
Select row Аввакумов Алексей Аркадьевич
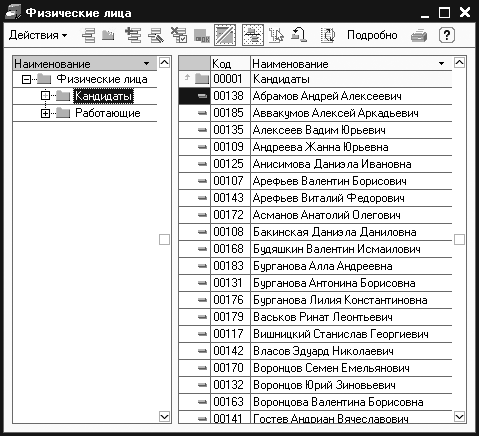point(315,113)
